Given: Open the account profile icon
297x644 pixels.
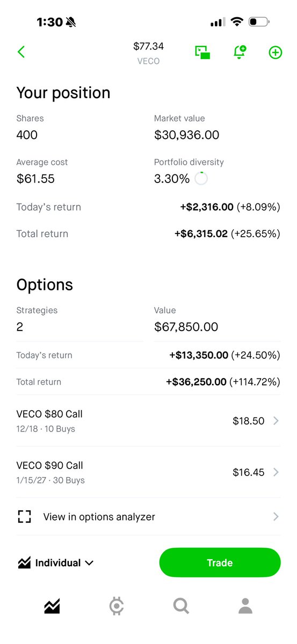Looking at the screenshot, I should pyautogui.click(x=245, y=606).
